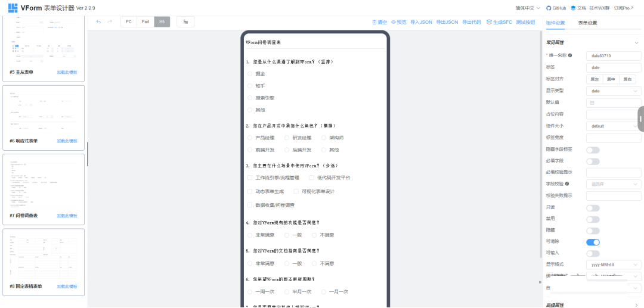Switch layout to Pad
This screenshot has width=644, height=308.
click(145, 21)
